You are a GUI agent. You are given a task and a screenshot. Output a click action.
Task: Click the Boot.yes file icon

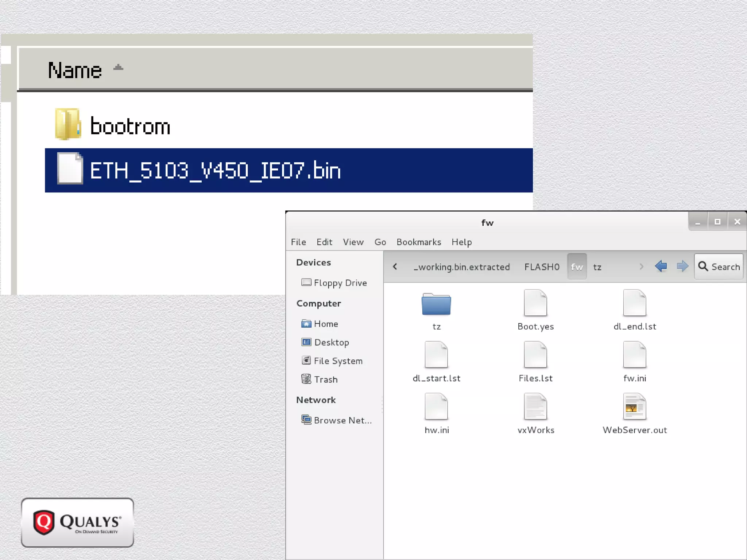(x=535, y=303)
